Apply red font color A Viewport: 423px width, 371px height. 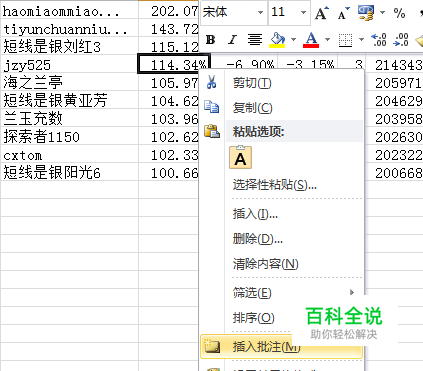pyautogui.click(x=311, y=40)
